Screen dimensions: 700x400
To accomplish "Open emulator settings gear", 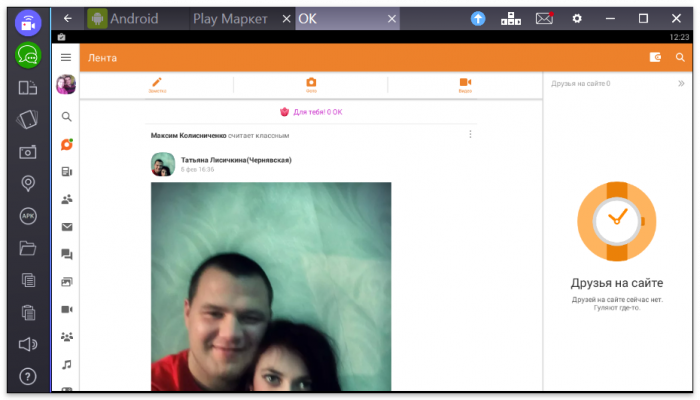I will 576,18.
